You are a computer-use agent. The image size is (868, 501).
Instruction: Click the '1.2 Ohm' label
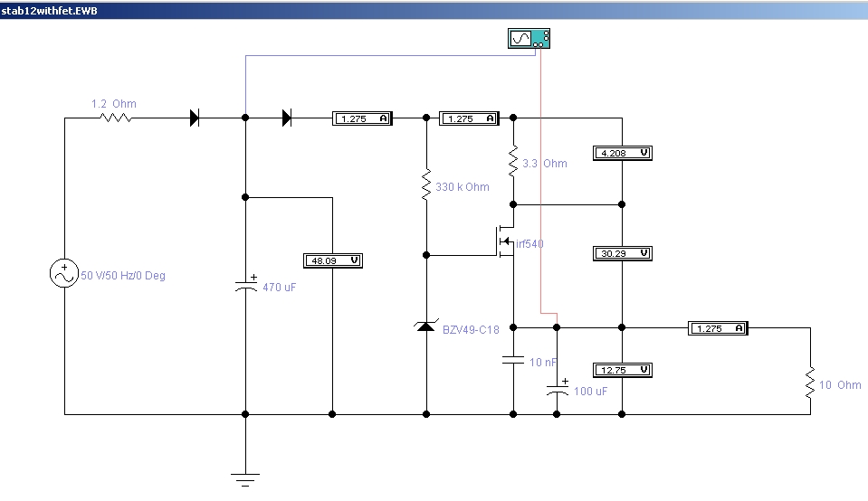click(x=114, y=104)
